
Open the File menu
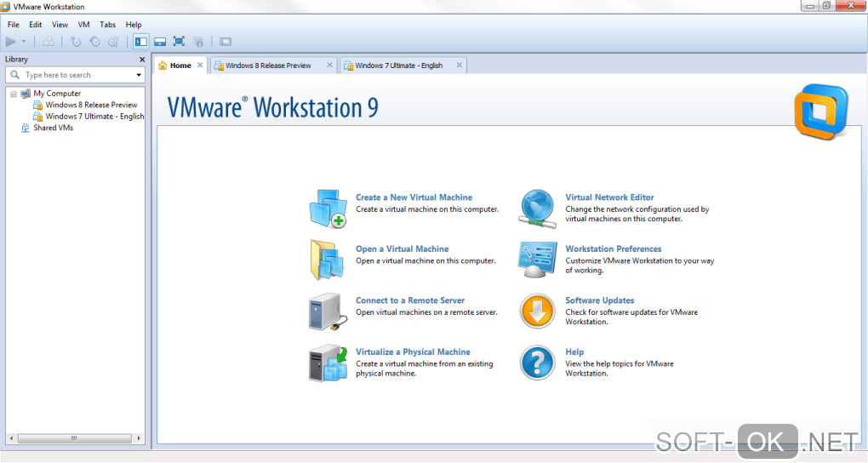pyautogui.click(x=14, y=25)
